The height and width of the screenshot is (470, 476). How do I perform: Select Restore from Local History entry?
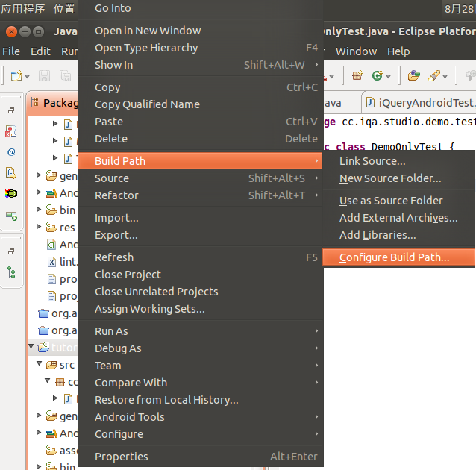point(201,400)
